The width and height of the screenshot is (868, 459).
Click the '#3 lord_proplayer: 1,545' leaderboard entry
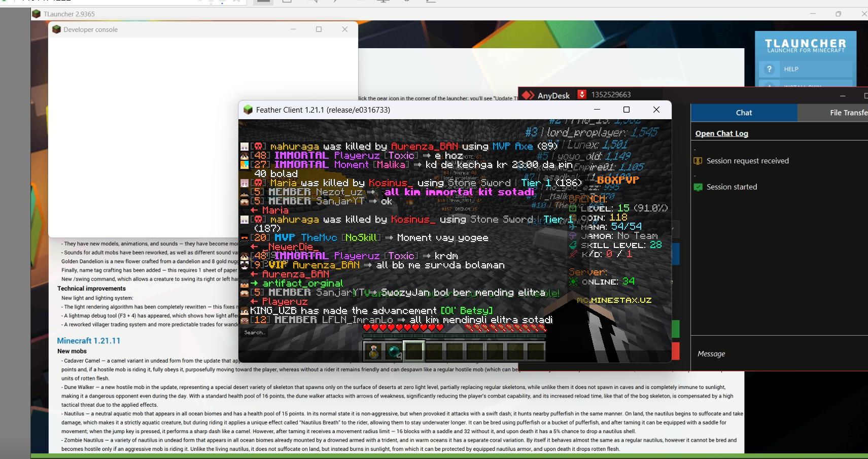pos(592,132)
